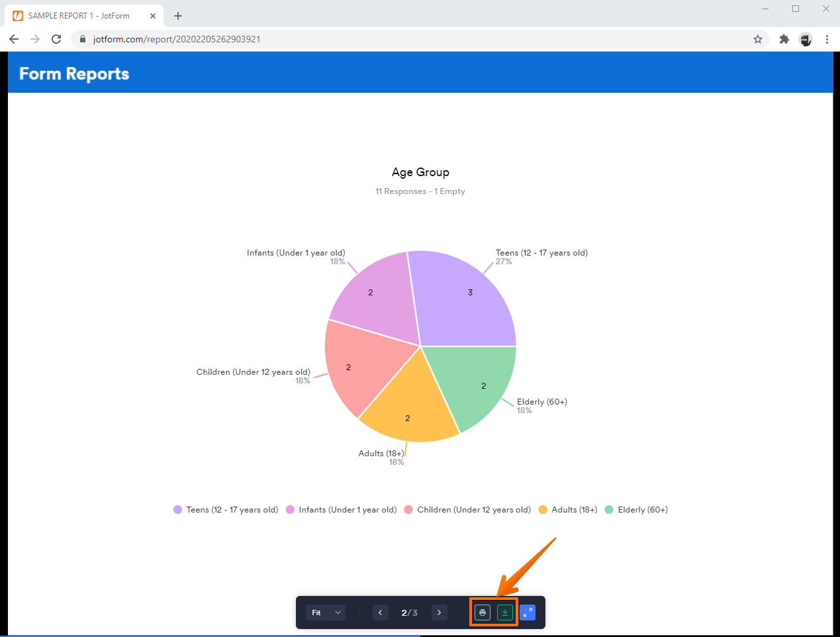Toggle the Elderly (60+) legend entry

[636, 509]
